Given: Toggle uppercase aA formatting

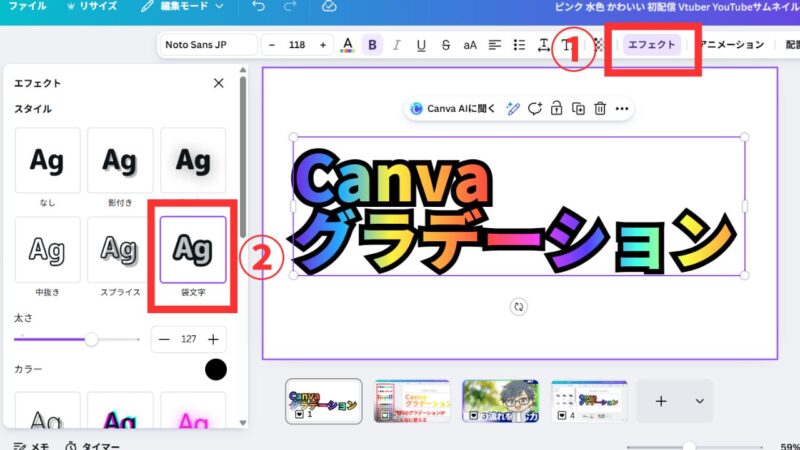Looking at the screenshot, I should 470,45.
